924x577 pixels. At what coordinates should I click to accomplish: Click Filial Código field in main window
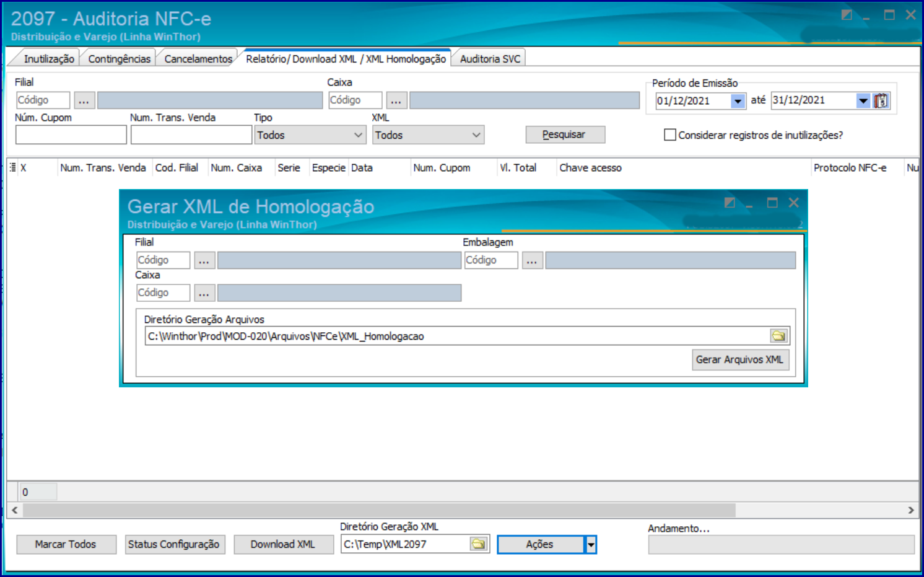[x=43, y=100]
